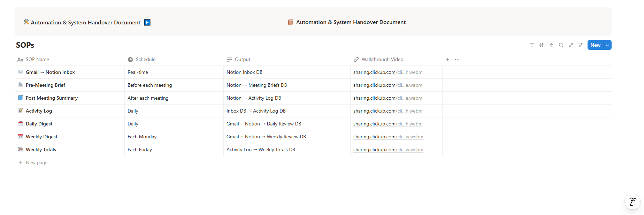
Task: Open walkthrough video link for Weekly Digest
Action: point(388,137)
